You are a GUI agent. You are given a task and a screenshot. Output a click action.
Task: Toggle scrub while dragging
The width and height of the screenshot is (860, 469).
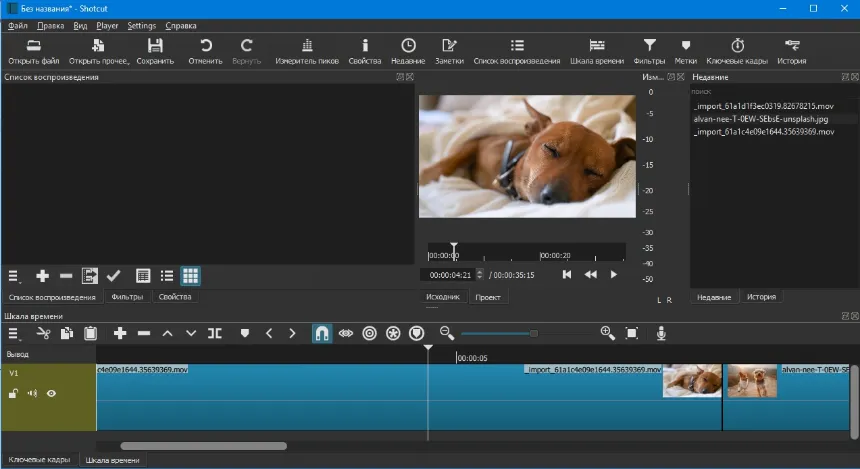coord(346,333)
